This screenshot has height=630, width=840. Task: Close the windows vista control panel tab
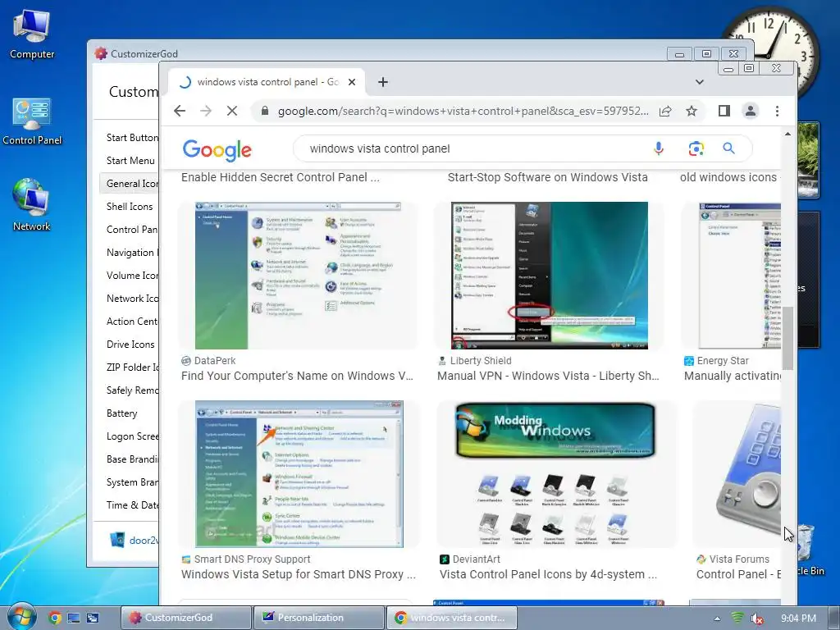click(352, 82)
